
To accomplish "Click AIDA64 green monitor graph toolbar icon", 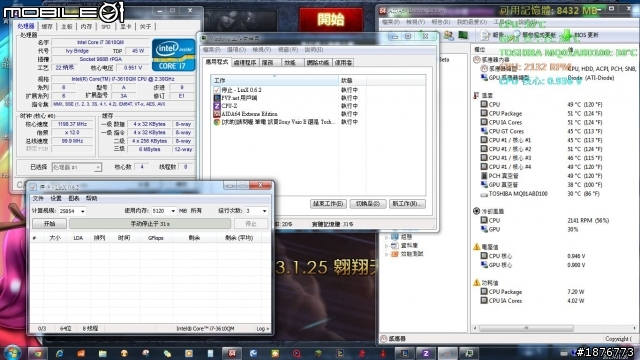I will pos(463,36).
